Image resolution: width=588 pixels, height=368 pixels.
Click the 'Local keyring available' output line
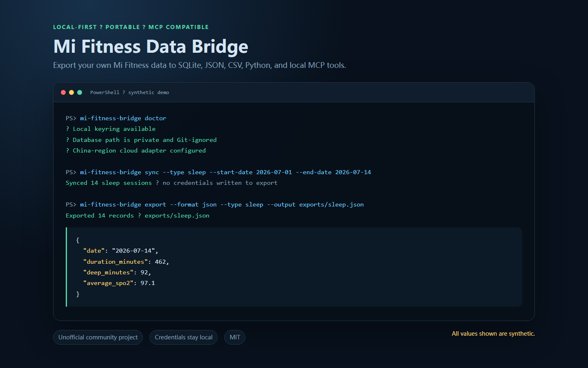tap(111, 129)
